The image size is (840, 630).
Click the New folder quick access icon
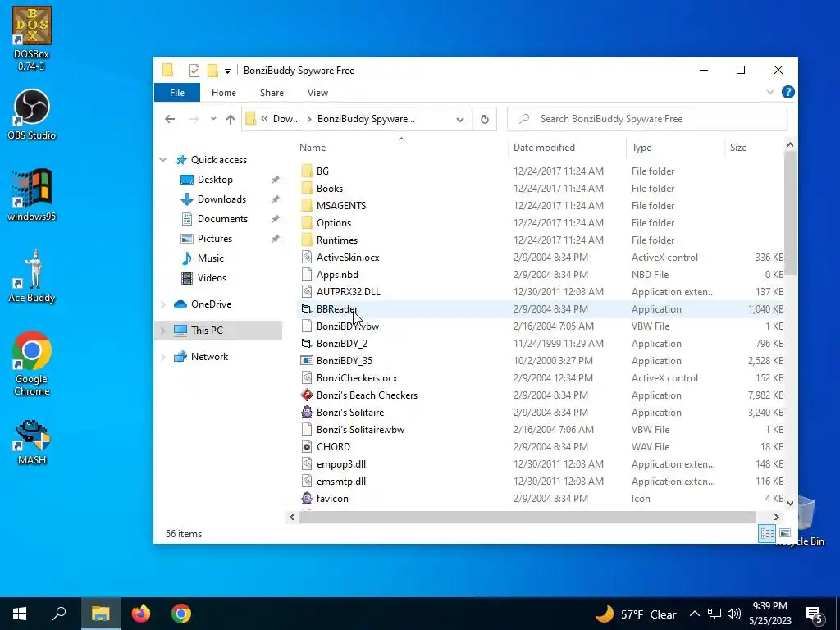tap(212, 71)
